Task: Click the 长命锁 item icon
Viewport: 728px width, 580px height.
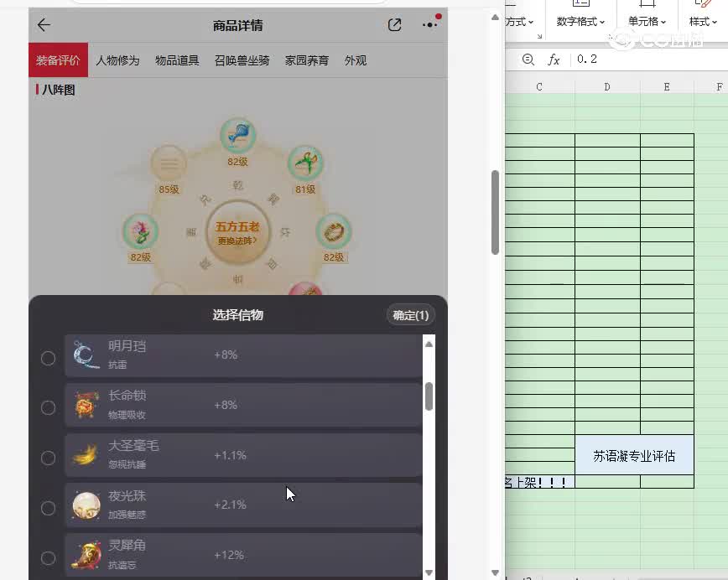Action: pyautogui.click(x=86, y=405)
